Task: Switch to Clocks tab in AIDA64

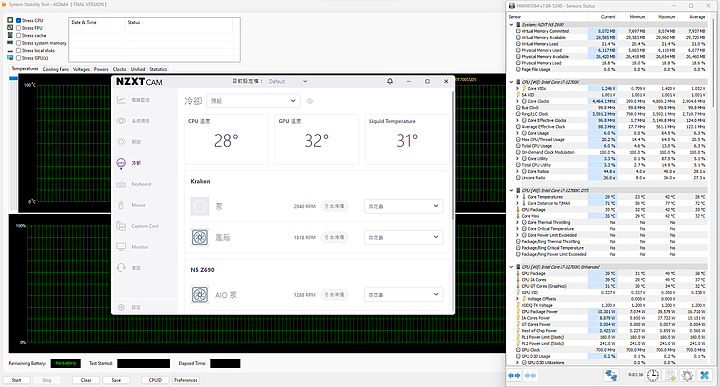Action: pyautogui.click(x=119, y=69)
